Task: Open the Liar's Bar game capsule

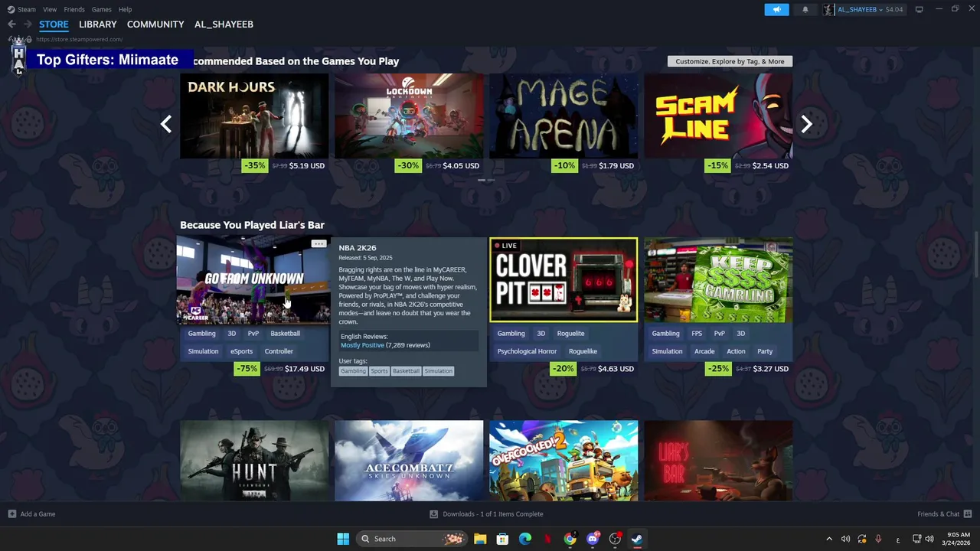Action: point(718,461)
